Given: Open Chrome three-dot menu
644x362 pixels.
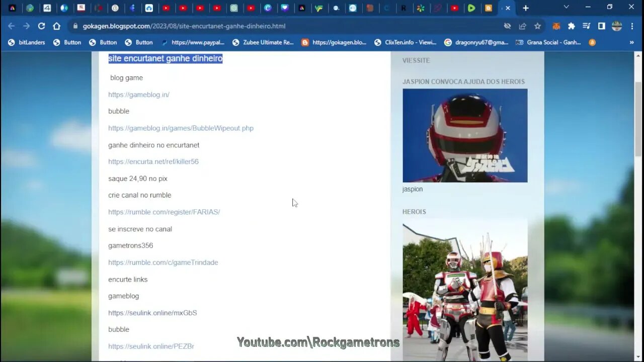Looking at the screenshot, I should (x=632, y=26).
